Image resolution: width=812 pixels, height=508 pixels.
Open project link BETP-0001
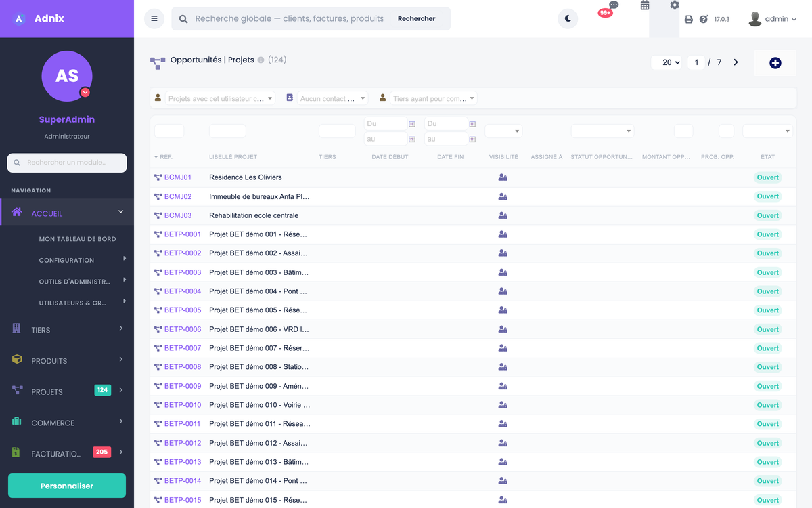[x=183, y=234]
